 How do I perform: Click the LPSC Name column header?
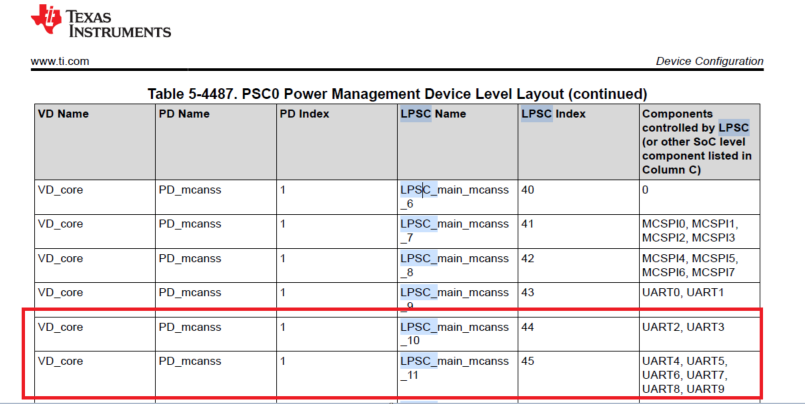point(433,114)
